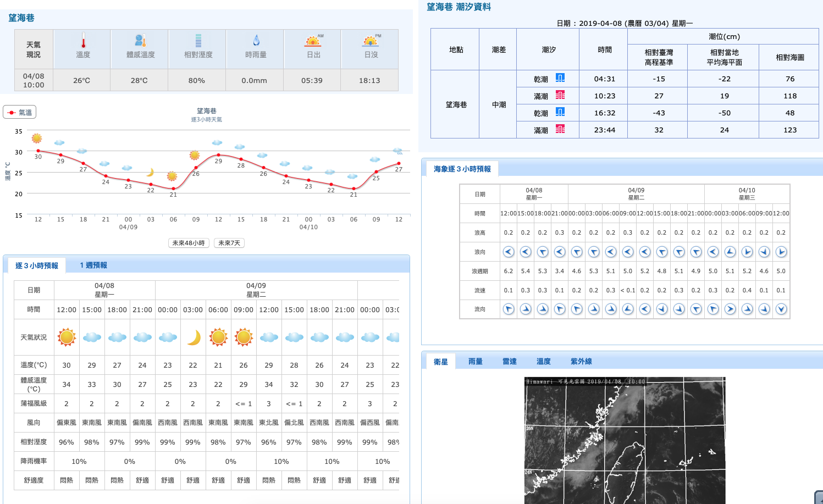This screenshot has height=504, width=823.
Task: Click the cloud icon for 04/08 15:00 forecast
Action: (x=92, y=337)
